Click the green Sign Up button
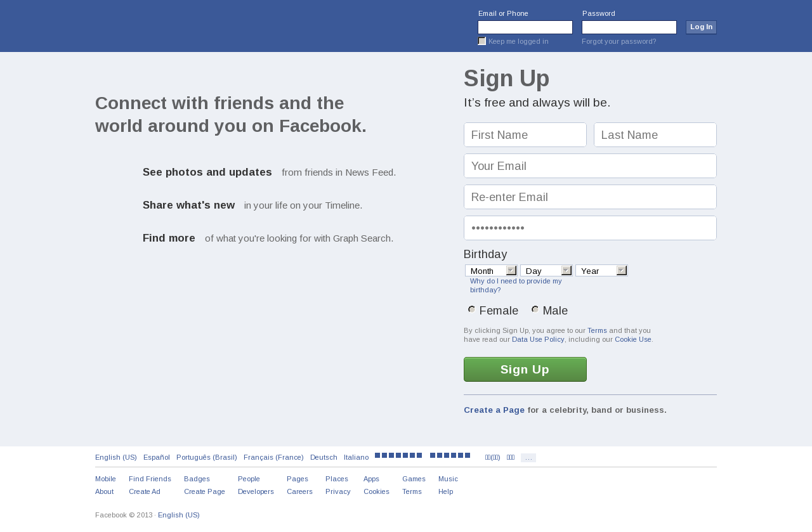The height and width of the screenshot is (532, 812). 525,369
